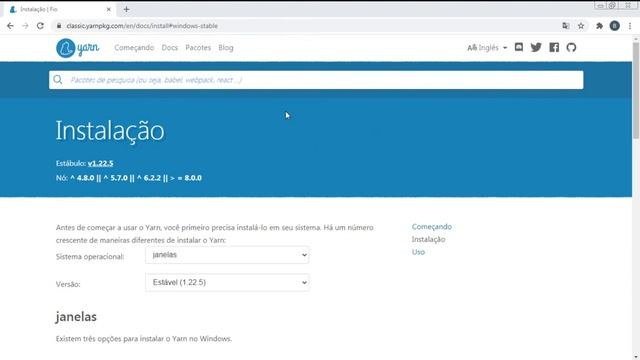Go back with browser back arrow
Viewport: 640px width, 360px height.
10,26
